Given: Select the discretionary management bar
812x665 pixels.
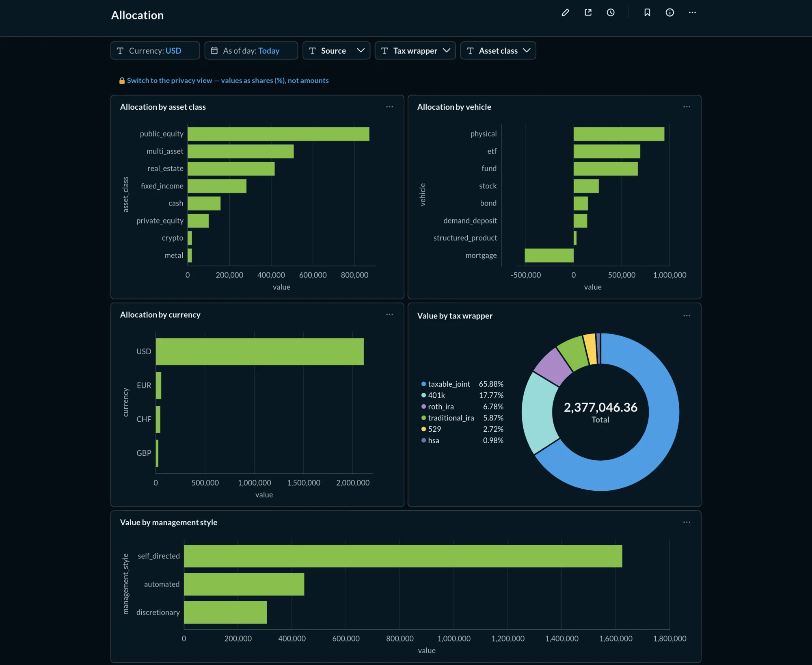Looking at the screenshot, I should [x=225, y=613].
